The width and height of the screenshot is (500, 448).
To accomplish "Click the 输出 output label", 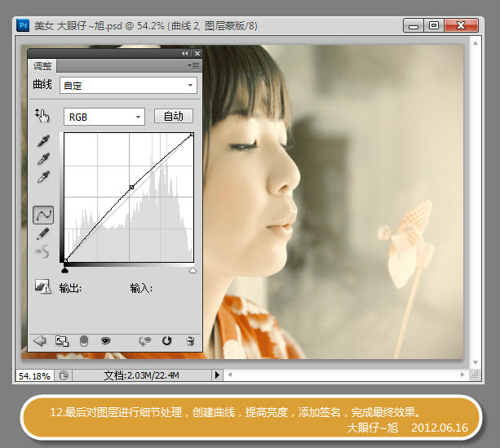I will pyautogui.click(x=70, y=288).
